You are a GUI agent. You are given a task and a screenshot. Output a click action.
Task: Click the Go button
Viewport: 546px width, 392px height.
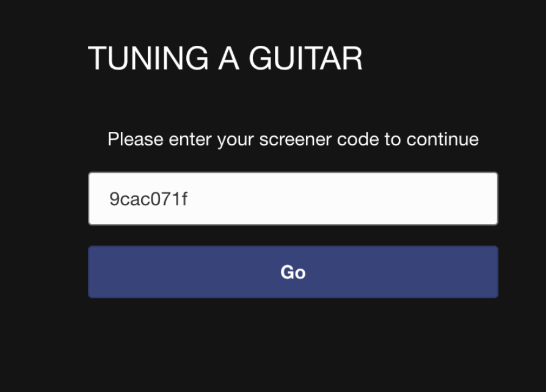tap(293, 272)
